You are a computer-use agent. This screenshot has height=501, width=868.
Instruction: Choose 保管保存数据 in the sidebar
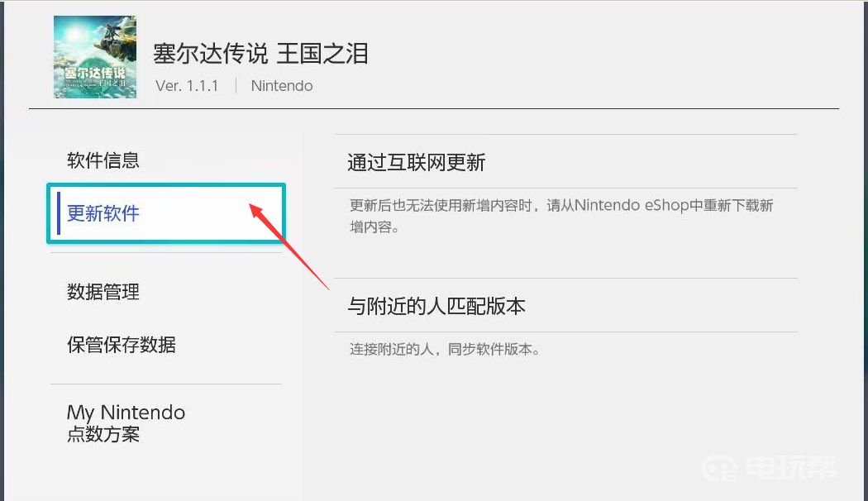pyautogui.click(x=122, y=344)
